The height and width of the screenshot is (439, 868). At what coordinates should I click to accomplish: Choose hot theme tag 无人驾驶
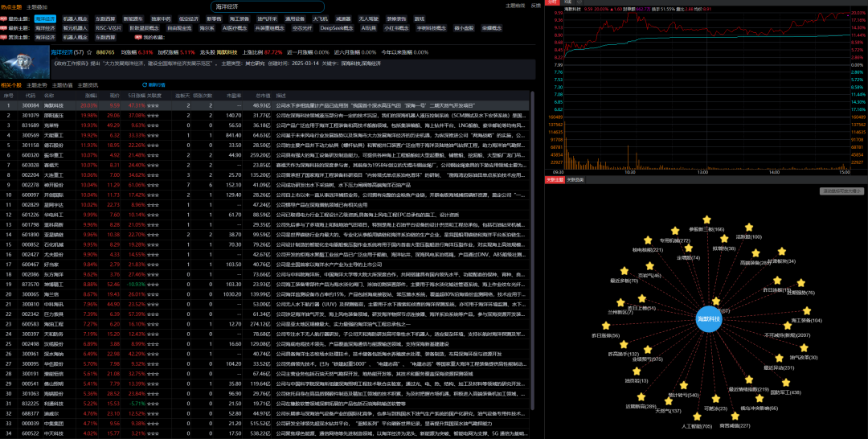click(x=367, y=18)
